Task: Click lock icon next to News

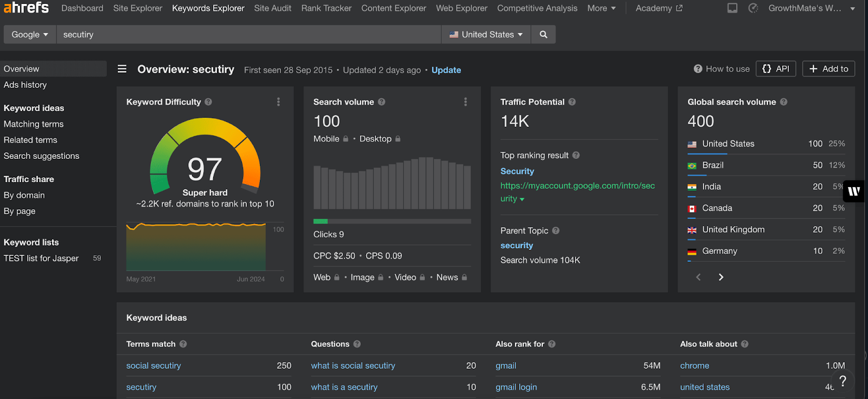Action: click(464, 277)
